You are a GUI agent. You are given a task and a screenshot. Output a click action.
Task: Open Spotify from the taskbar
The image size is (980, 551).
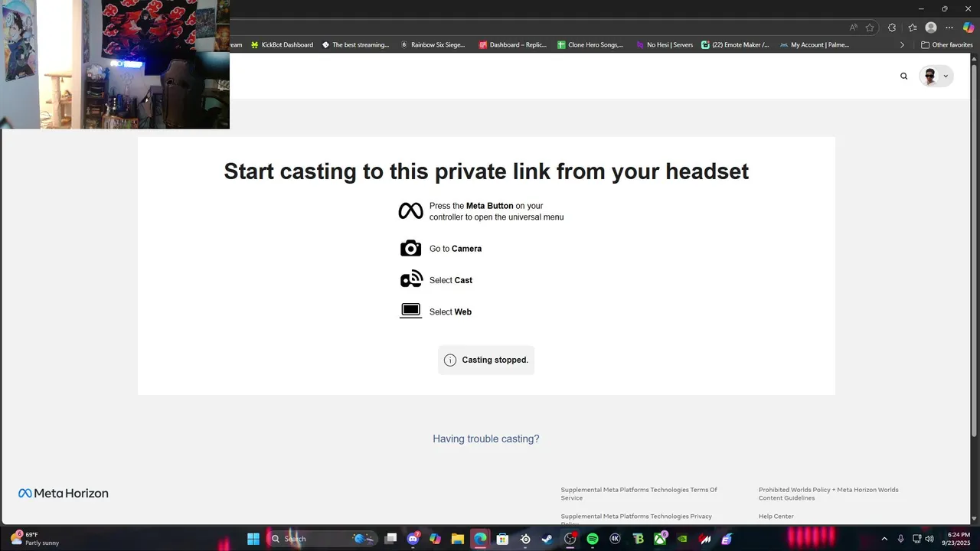tap(593, 539)
